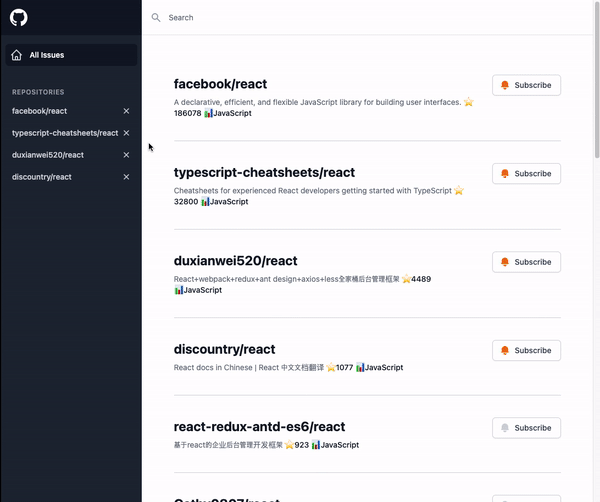Screen dimensions: 600x502
Task: Remove duxianwei520/react from sidebar with X
Action: (x=126, y=155)
